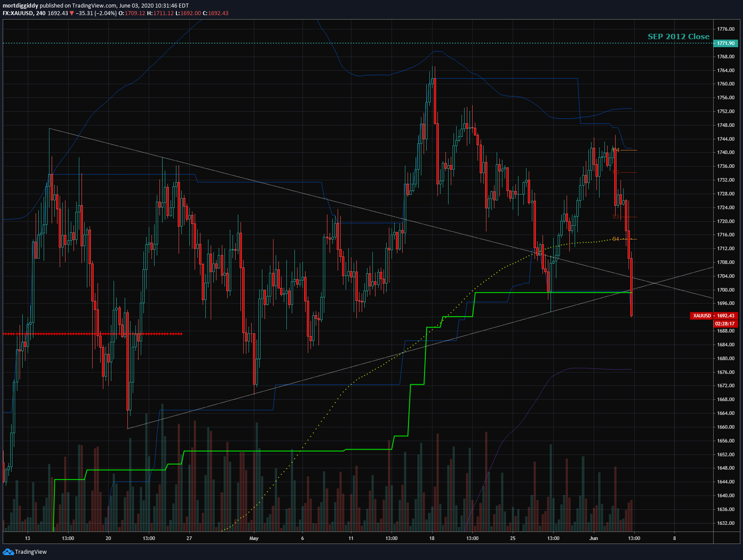This screenshot has height=560, width=743.
Task: Click the percent change (−2.04%) value
Action: 106,13
